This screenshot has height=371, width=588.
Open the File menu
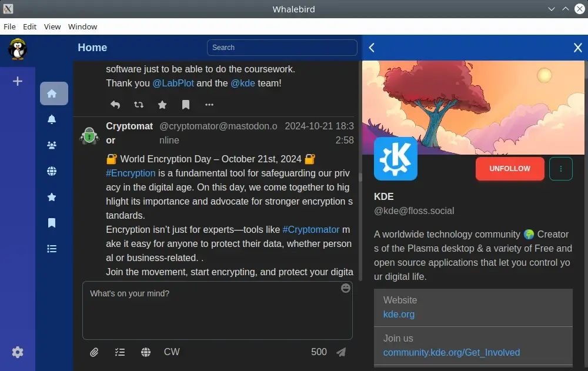coord(10,26)
